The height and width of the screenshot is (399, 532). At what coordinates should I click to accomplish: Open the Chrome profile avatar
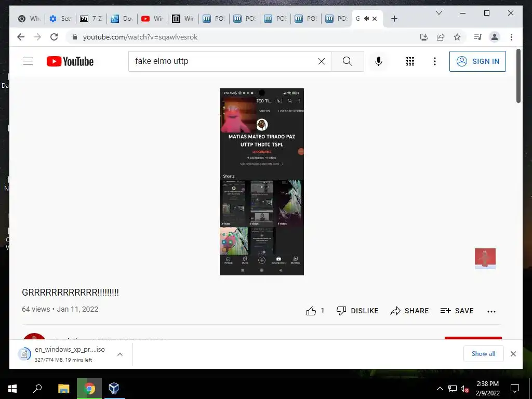click(495, 37)
